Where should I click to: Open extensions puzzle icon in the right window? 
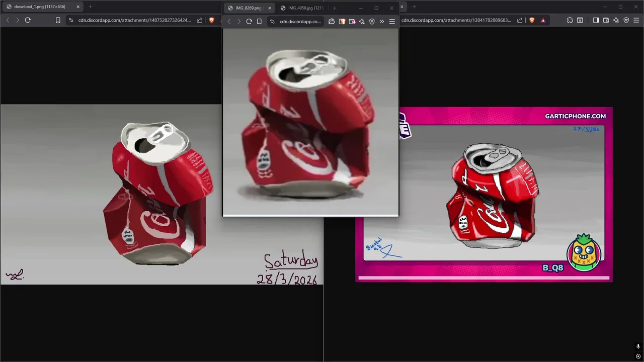pos(570,20)
